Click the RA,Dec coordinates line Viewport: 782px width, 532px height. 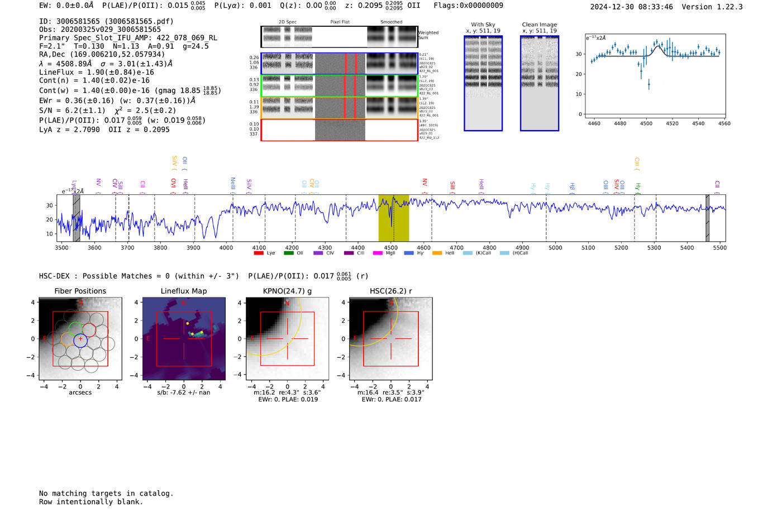tap(102, 54)
